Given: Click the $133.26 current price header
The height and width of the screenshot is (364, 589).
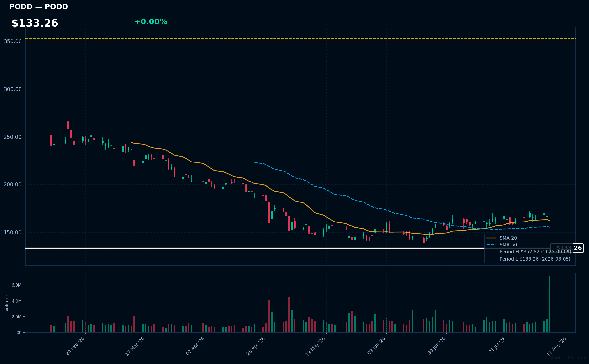Looking at the screenshot, I should click(x=35, y=23).
